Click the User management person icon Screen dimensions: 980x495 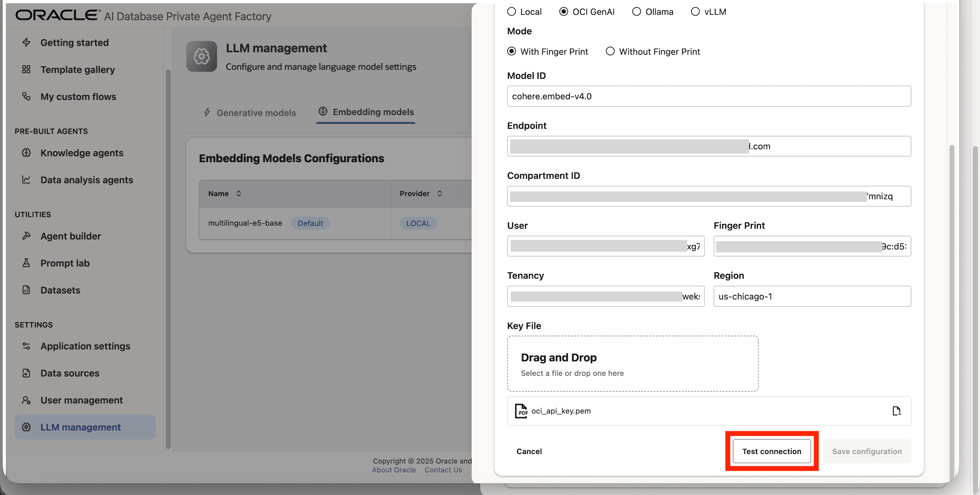(26, 400)
